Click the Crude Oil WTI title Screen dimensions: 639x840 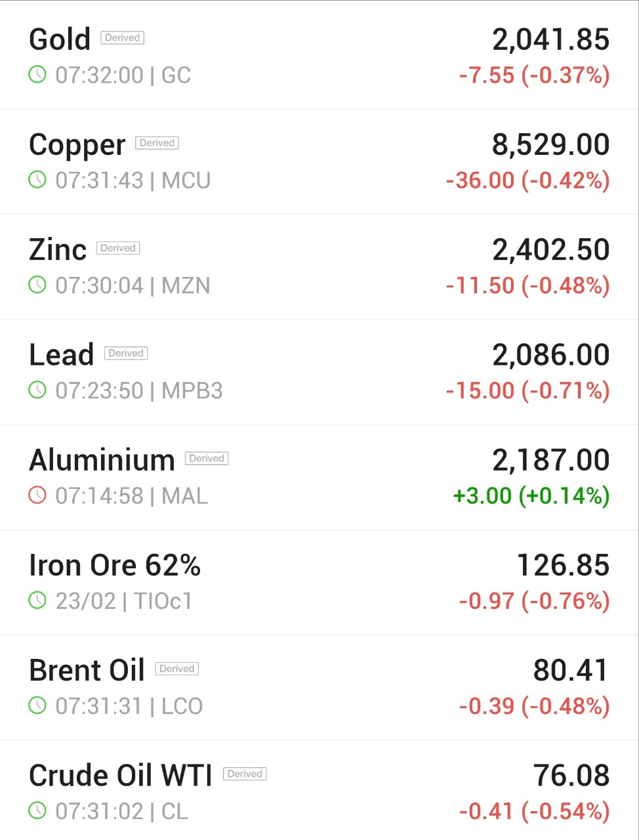[121, 776]
